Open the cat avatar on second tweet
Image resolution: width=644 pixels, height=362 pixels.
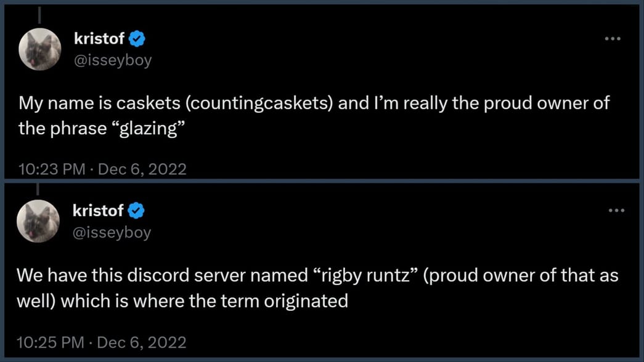[x=38, y=221]
